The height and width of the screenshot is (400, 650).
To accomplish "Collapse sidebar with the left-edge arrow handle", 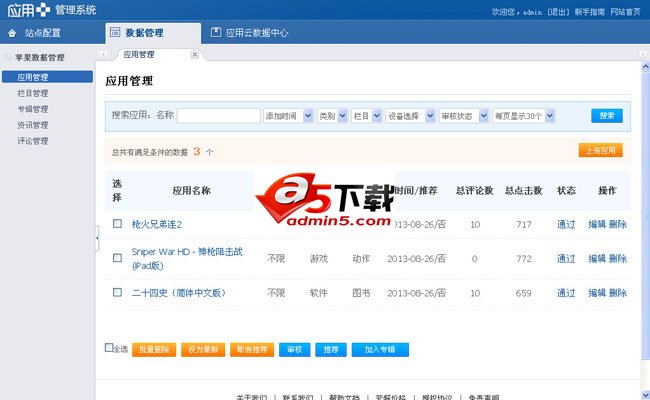I will 97,238.
